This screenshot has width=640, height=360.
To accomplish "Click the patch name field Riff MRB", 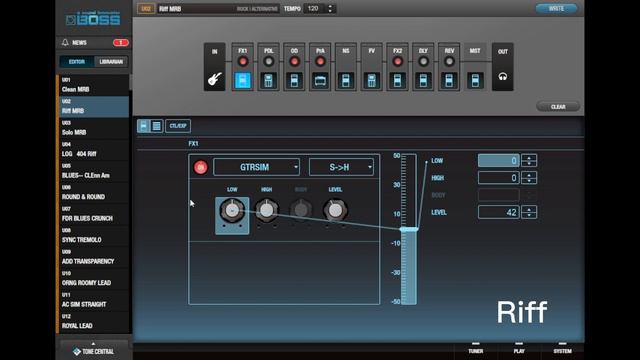I will click(x=218, y=9).
